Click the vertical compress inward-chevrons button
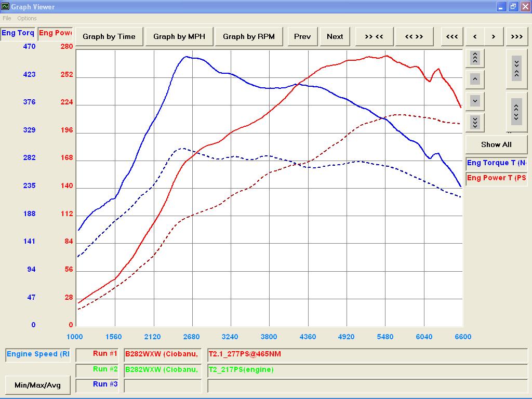This screenshot has height=399, width=532. (516, 69)
